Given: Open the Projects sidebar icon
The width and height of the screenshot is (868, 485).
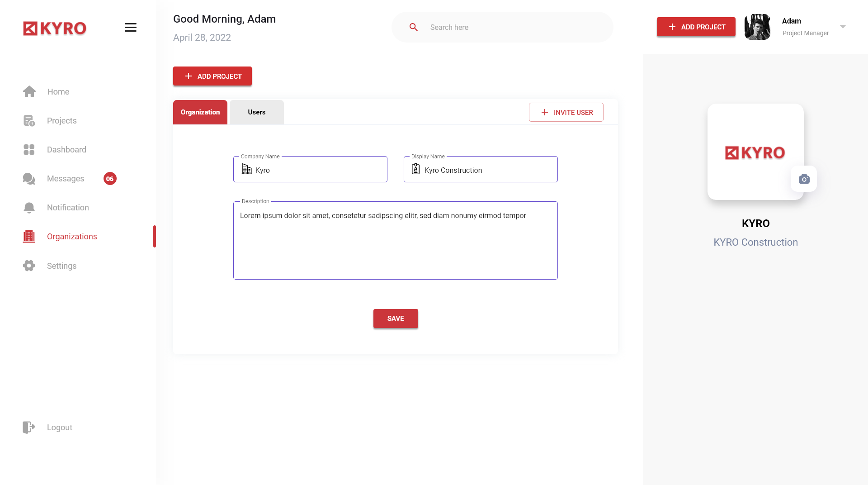Looking at the screenshot, I should [29, 121].
